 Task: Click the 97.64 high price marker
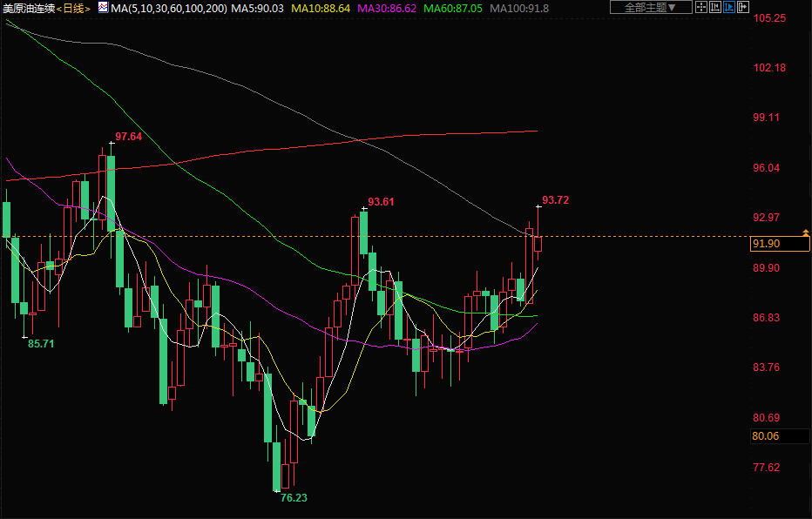(128, 137)
